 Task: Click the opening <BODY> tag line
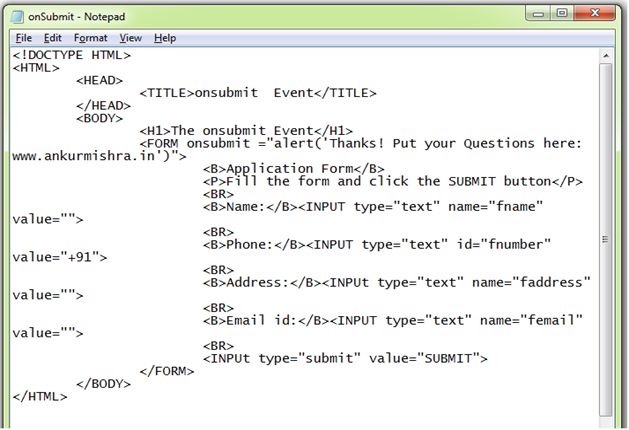click(99, 118)
